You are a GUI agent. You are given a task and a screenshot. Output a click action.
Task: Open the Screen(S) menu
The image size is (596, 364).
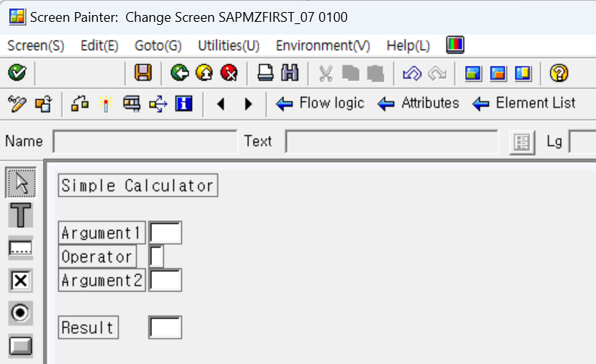(x=35, y=46)
